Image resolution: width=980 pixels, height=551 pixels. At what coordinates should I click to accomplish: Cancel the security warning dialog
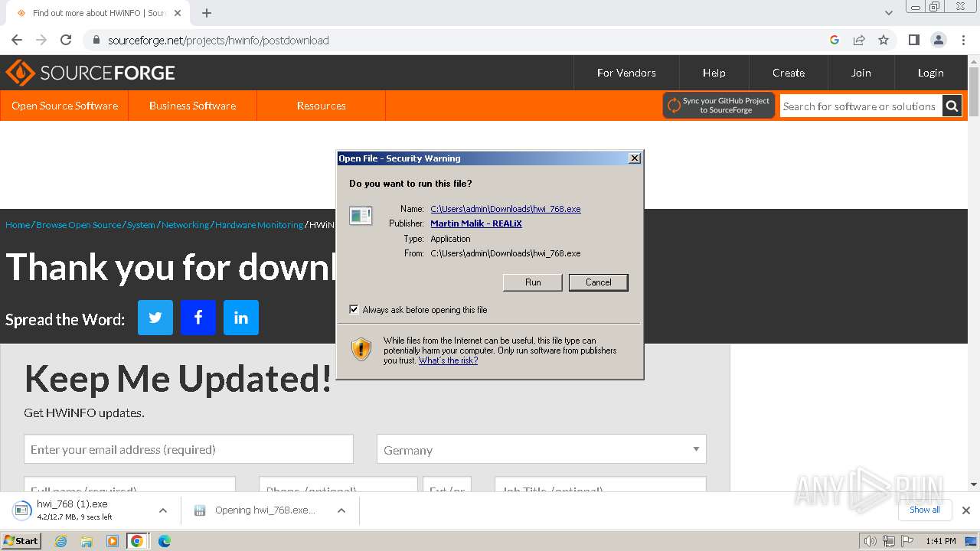point(599,282)
